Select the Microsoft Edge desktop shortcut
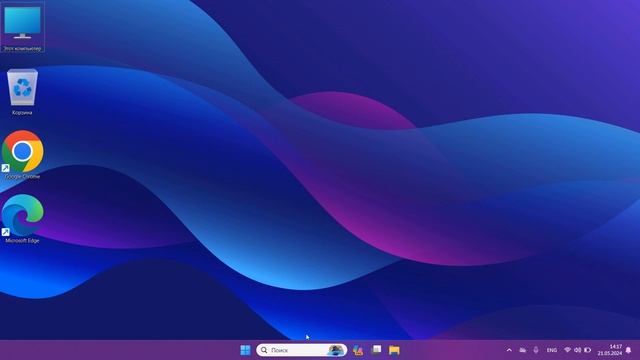 tap(22, 219)
